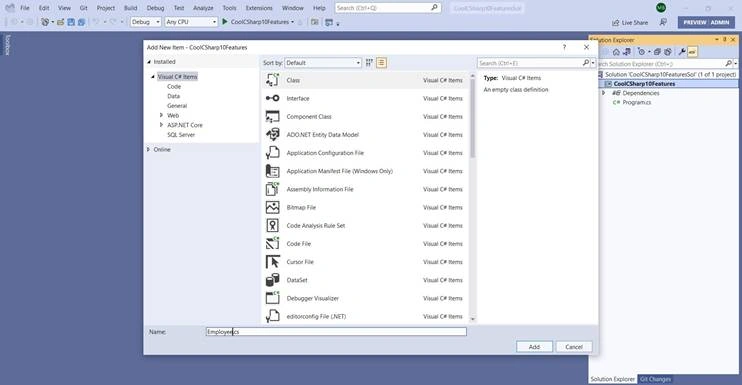
Task: Click Save icon in main toolbar
Action: 71,22
